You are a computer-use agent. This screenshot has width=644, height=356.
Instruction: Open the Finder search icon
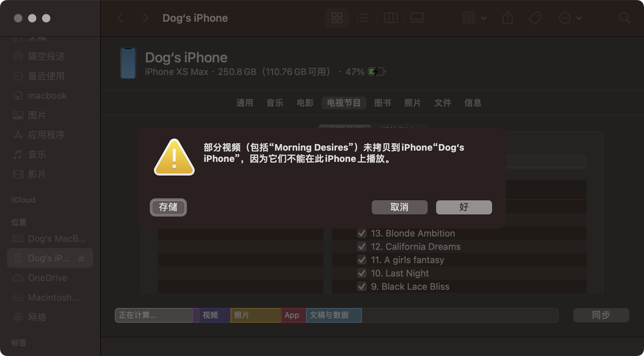tap(624, 18)
